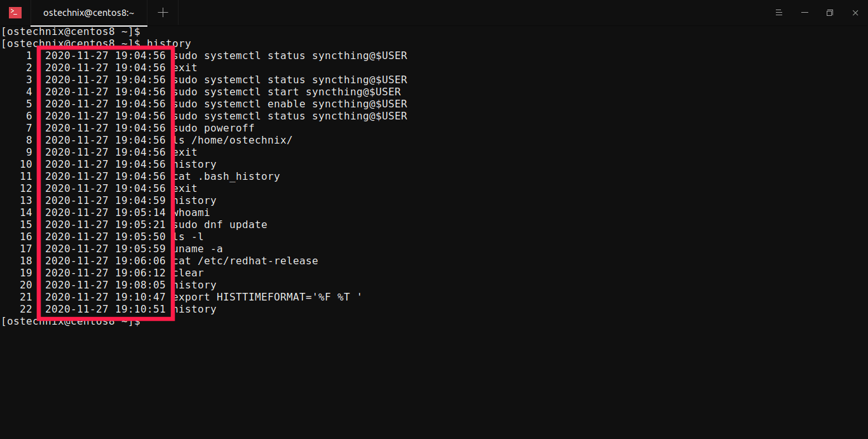Minimize the terminal window
868x439 pixels.
804,13
